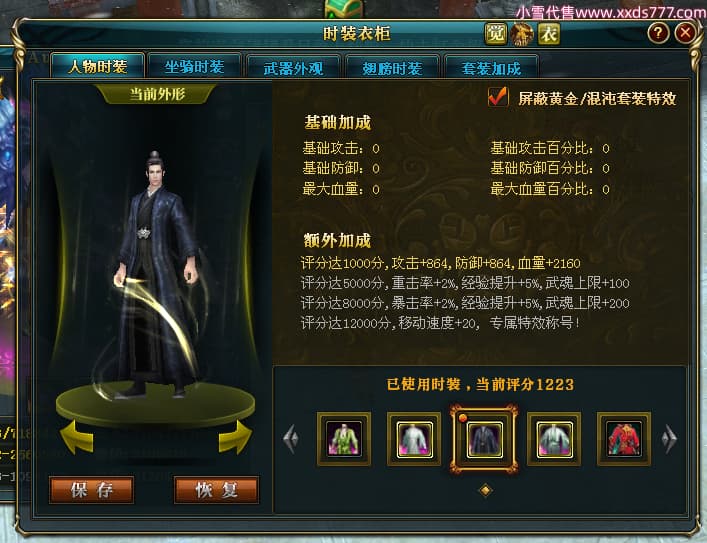This screenshot has height=543, width=707.
Task: Rotate character left with yellow arrow
Action: (77, 437)
